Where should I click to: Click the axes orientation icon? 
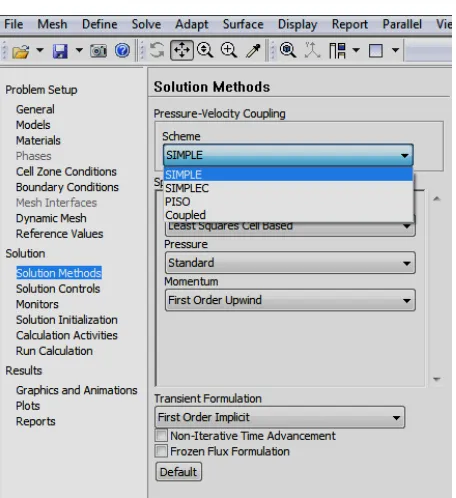(x=312, y=50)
